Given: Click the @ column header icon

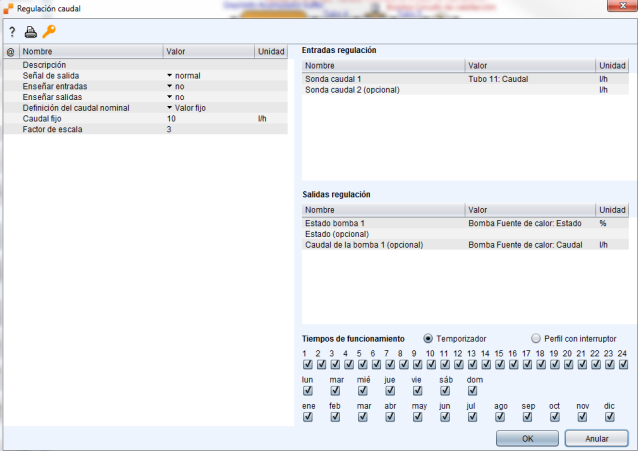Looking at the screenshot, I should pyautogui.click(x=10, y=51).
